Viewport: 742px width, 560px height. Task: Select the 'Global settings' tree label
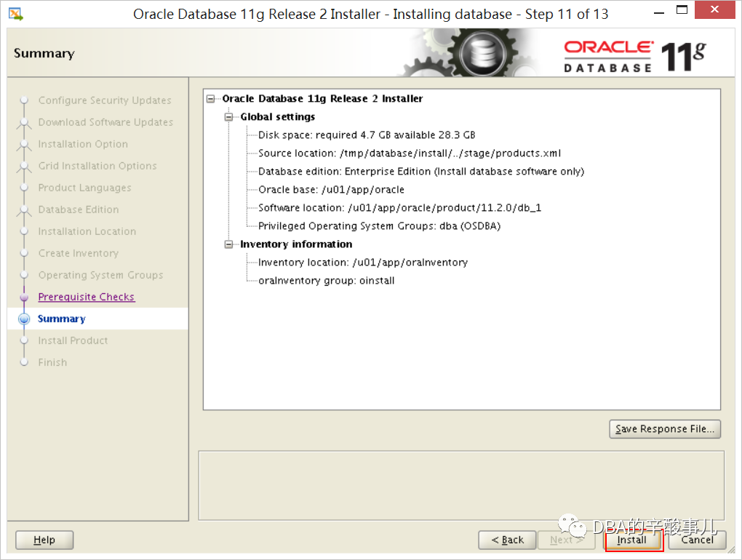click(x=278, y=117)
